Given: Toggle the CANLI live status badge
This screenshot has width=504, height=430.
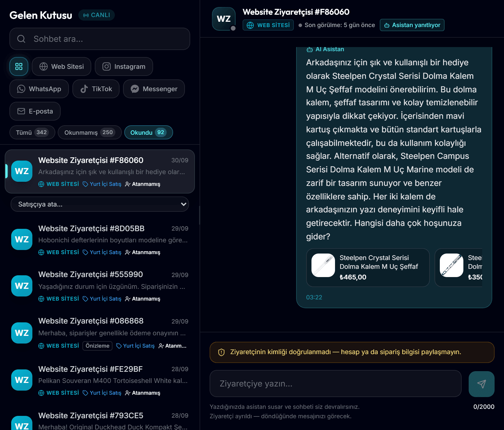Looking at the screenshot, I should pyautogui.click(x=97, y=15).
